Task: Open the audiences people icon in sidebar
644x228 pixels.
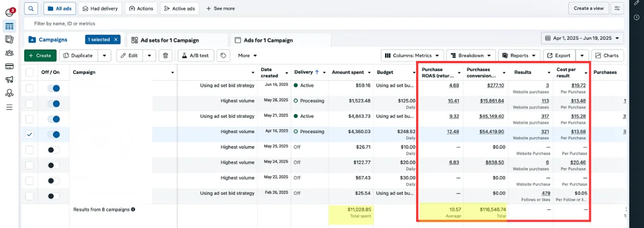Action: point(10,53)
